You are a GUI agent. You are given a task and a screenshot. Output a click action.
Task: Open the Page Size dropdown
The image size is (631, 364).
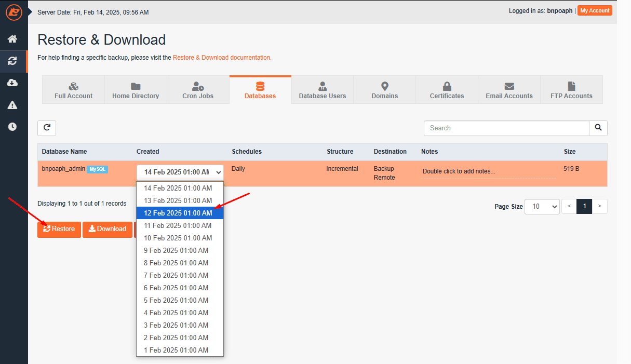[542, 206]
